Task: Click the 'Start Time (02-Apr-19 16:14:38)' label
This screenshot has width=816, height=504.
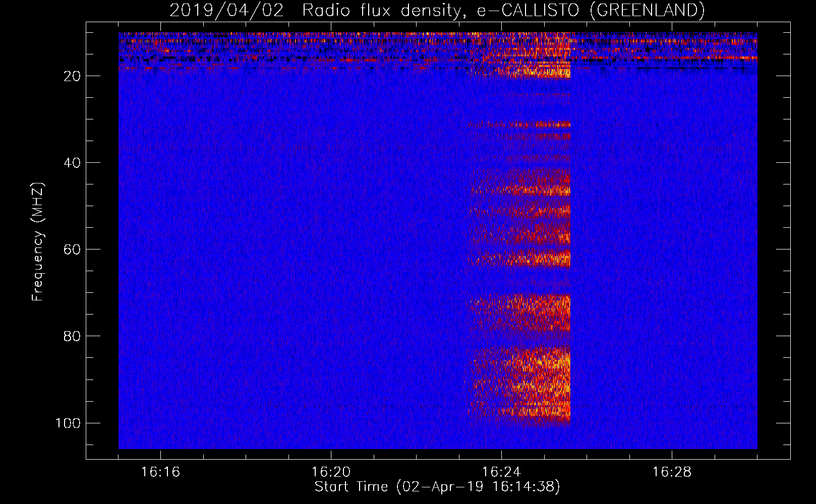Action: point(437,487)
